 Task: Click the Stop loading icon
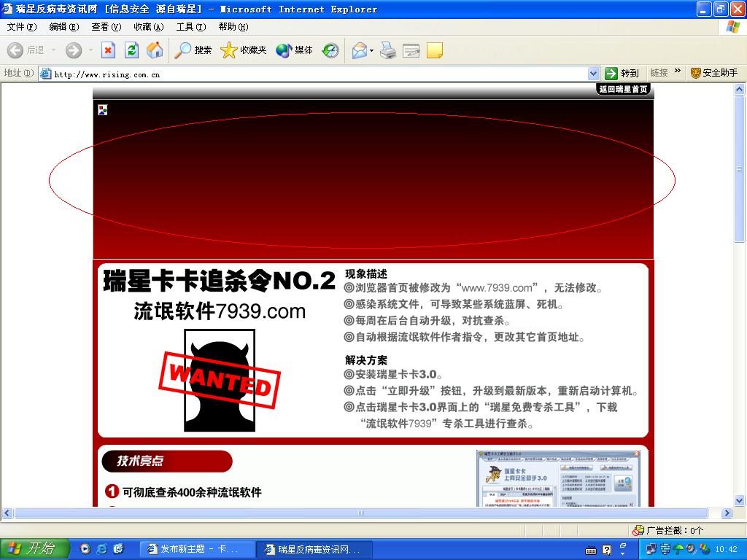[x=109, y=50]
